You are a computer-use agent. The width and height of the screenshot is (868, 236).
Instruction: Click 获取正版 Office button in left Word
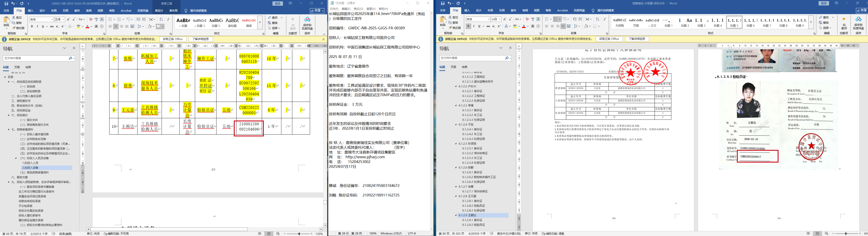173,39
